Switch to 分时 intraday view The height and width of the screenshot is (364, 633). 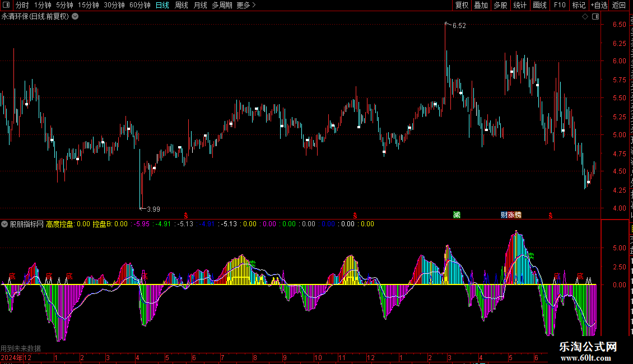tap(22, 5)
